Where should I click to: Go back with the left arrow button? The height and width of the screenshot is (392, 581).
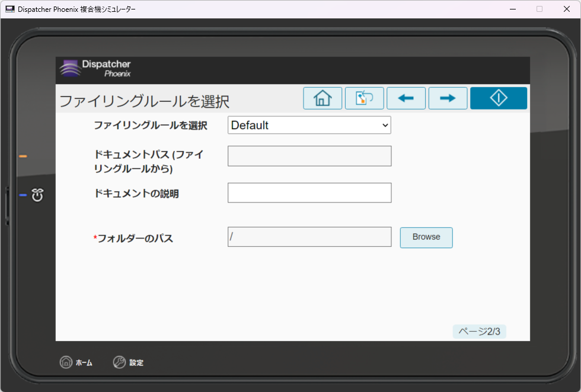(406, 98)
